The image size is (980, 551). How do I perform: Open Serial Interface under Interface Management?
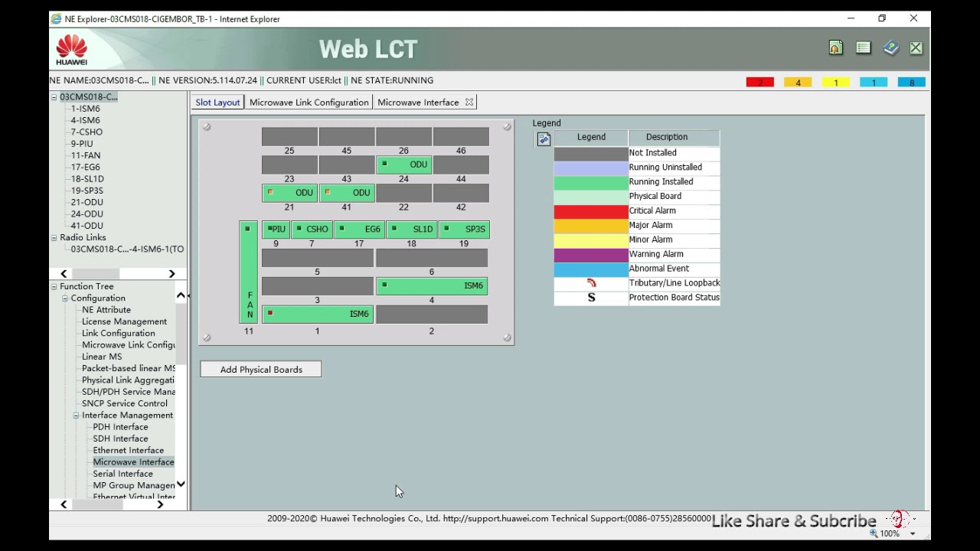pyautogui.click(x=123, y=474)
